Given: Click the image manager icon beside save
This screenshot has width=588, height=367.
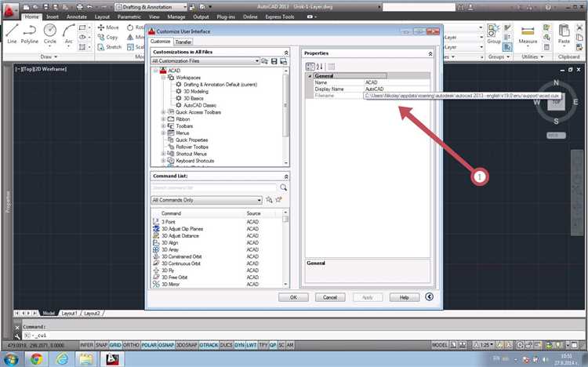Looking at the screenshot, I should click(284, 61).
